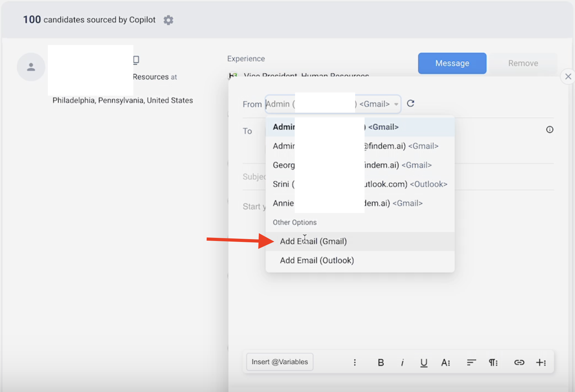575x392 pixels.
Task: Open the text alignment options icon
Action: tap(471, 362)
